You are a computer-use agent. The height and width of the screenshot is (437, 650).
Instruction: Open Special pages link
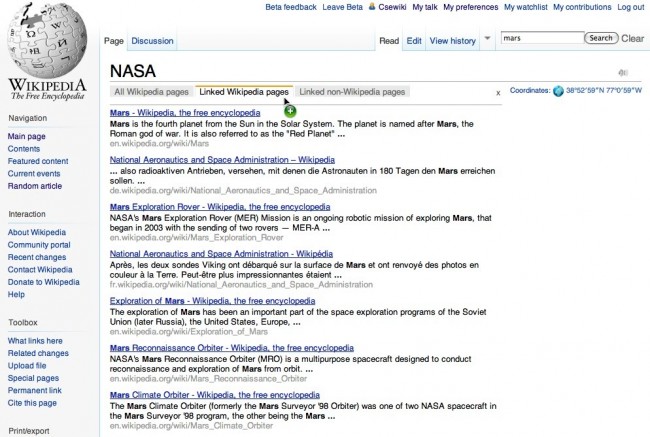click(33, 378)
